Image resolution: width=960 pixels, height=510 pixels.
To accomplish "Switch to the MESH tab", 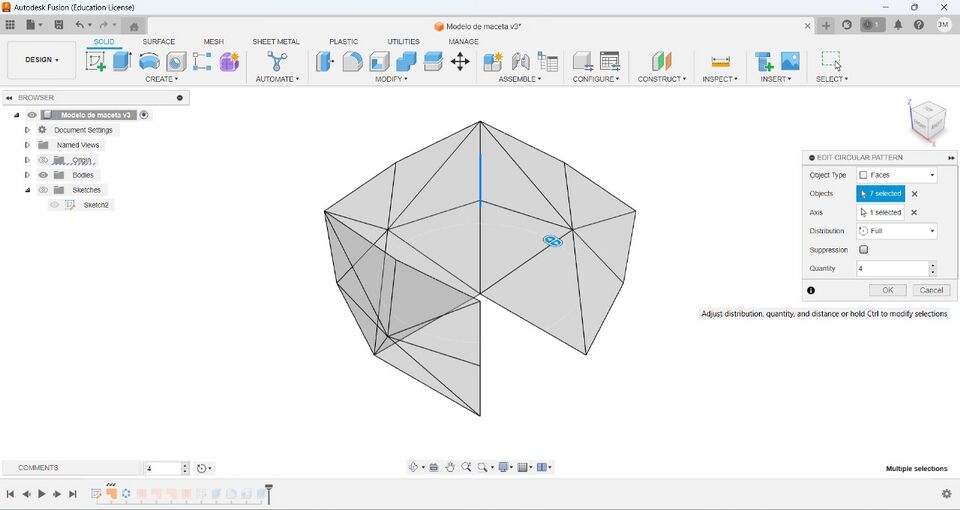I will click(x=214, y=42).
